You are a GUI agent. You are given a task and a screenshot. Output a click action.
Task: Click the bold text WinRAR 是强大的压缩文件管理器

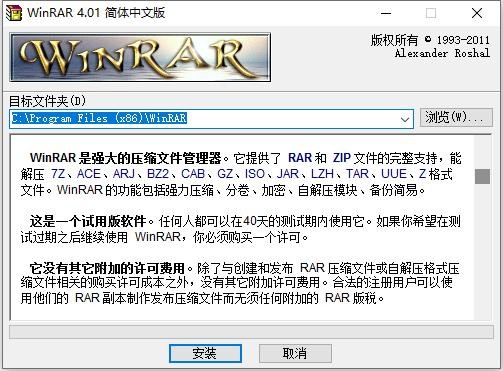125,158
